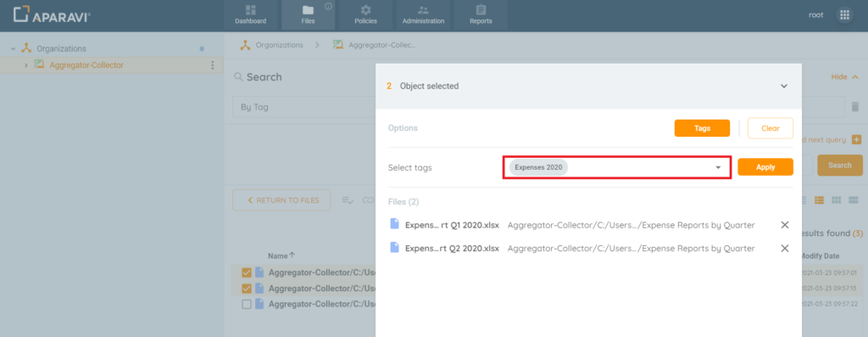
Task: Uncheck the second result file checkbox
Action: point(247,289)
